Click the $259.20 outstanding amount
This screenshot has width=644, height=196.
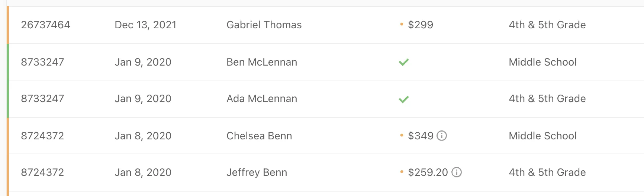[428, 173]
